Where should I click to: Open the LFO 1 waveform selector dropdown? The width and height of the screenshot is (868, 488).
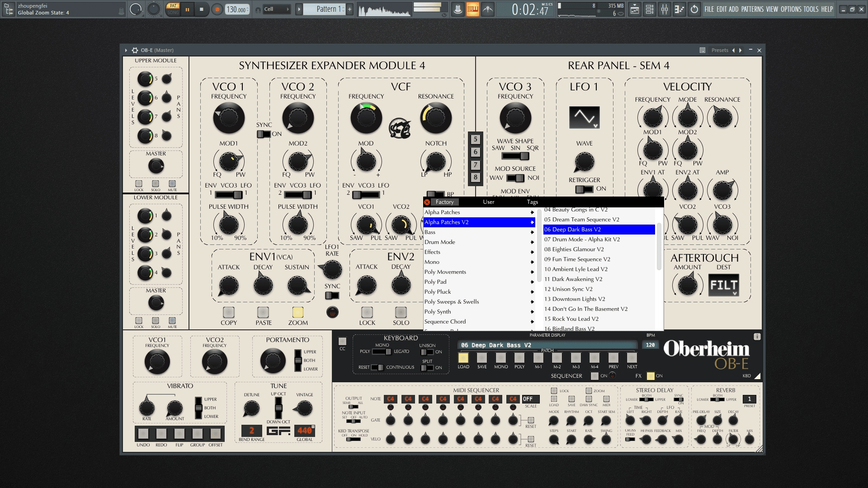tap(585, 117)
